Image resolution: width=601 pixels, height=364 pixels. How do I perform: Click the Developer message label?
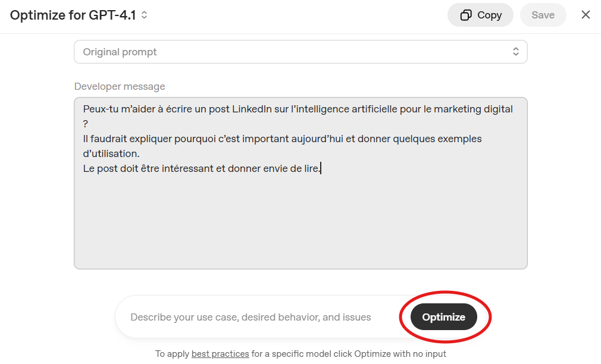pos(120,86)
